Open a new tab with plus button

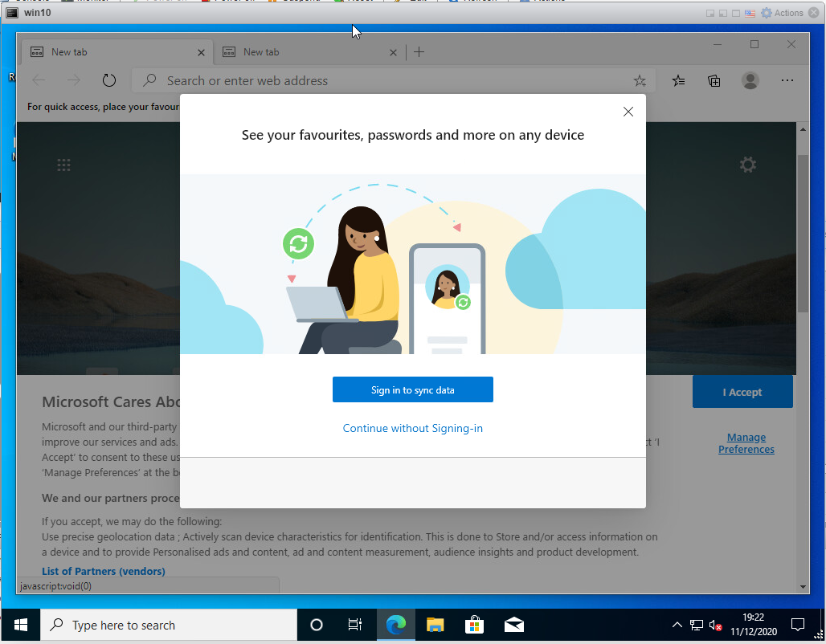pyautogui.click(x=419, y=51)
